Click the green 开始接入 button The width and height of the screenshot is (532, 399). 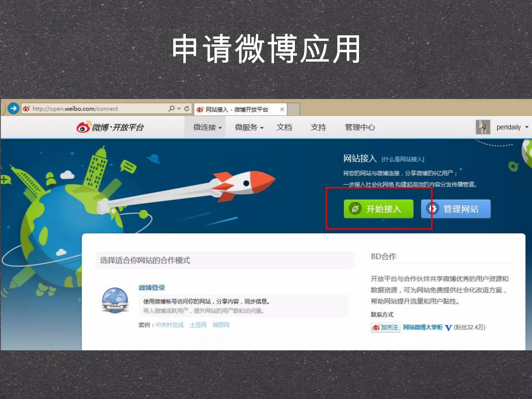tap(378, 209)
